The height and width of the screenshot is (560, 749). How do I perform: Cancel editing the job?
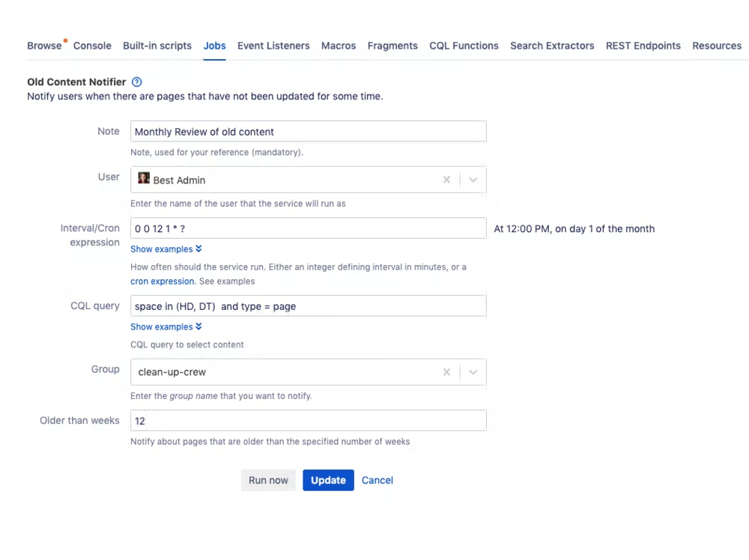click(x=377, y=481)
